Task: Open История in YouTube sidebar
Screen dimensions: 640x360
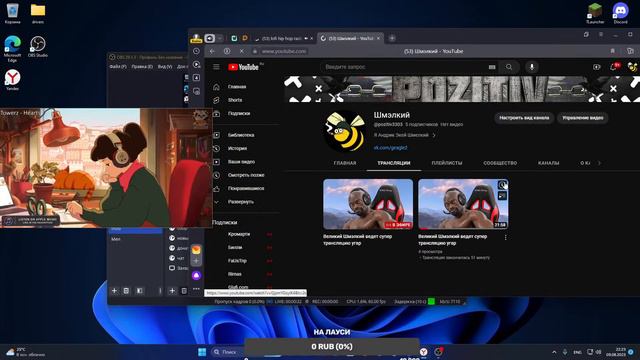Action: coord(237,149)
